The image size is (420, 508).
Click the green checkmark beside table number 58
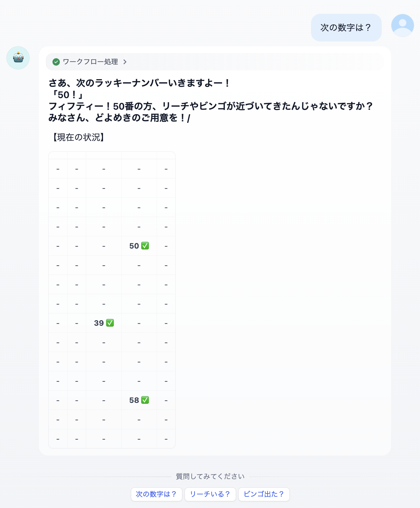[145, 400]
